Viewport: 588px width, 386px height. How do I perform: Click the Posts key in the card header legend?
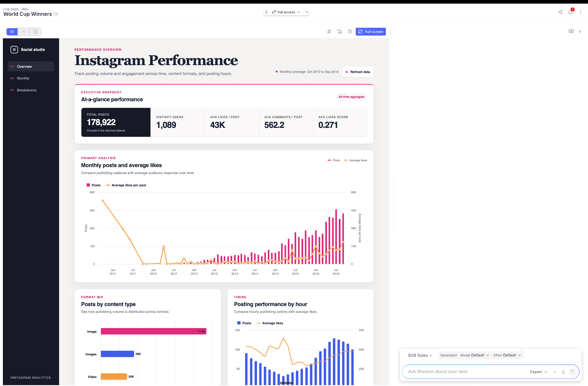334,160
